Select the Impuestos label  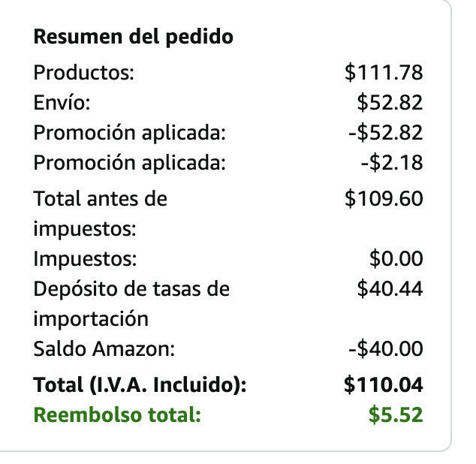pyautogui.click(x=85, y=259)
